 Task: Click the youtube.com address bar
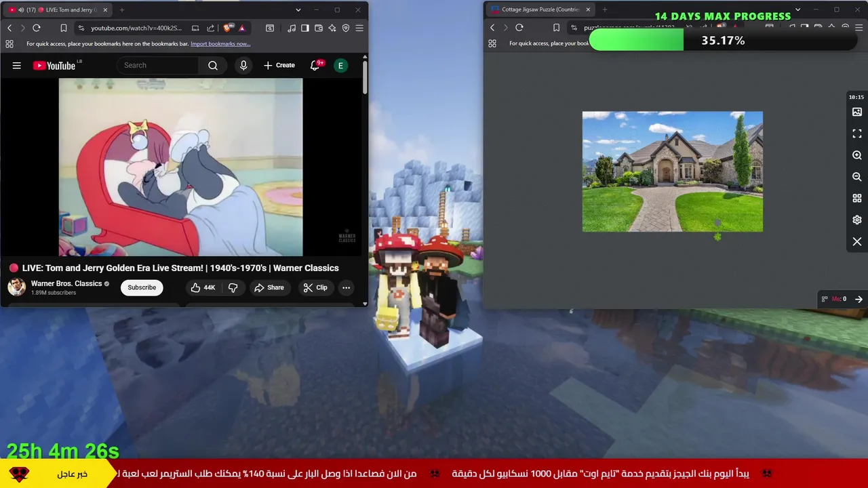point(137,28)
